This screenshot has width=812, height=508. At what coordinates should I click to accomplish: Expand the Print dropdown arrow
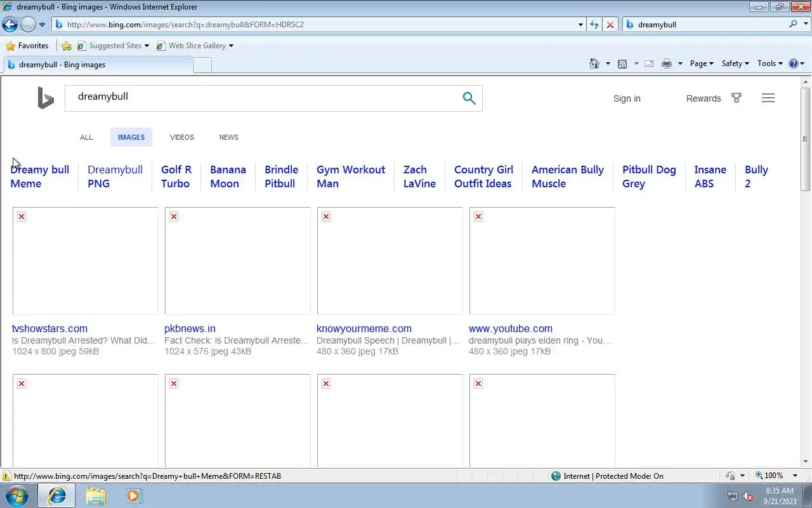[680, 63]
